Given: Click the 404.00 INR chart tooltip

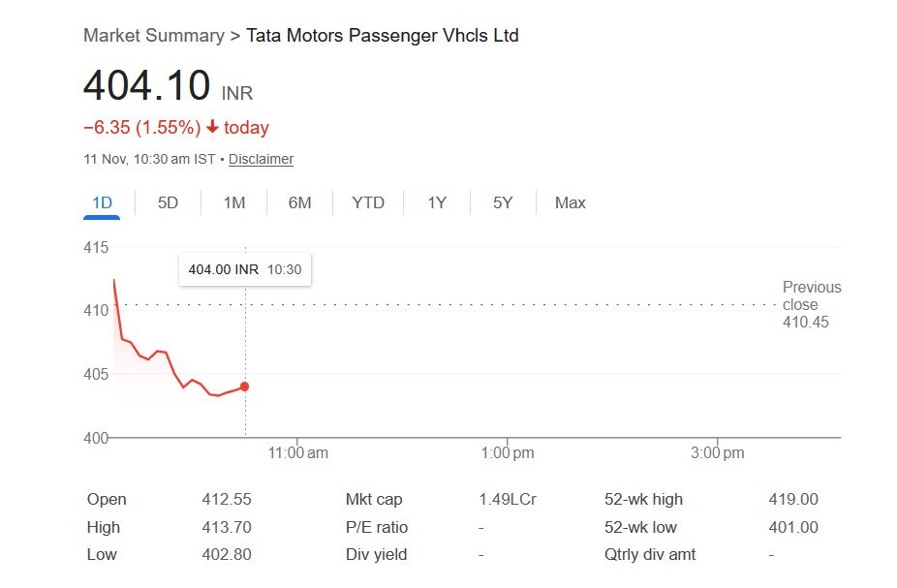Looking at the screenshot, I should [x=245, y=269].
